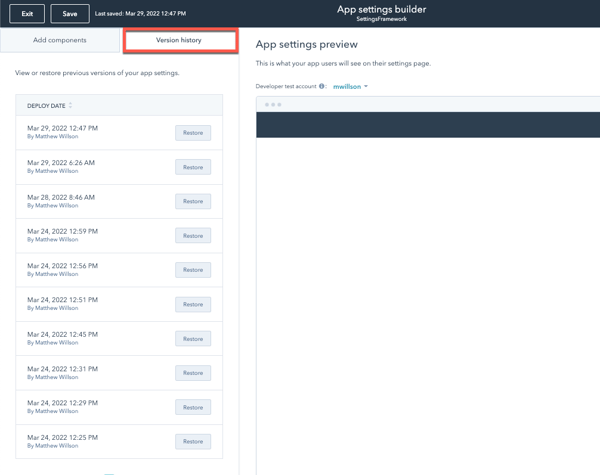This screenshot has width=600, height=475.
Task: Select the Mar 24, 2022 12:56 PM entry text
Action: (x=62, y=266)
